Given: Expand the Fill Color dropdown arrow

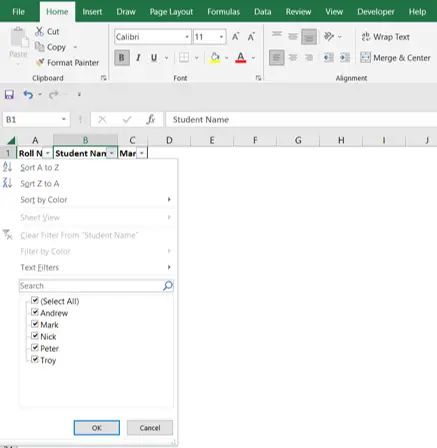Looking at the screenshot, I should (x=227, y=58).
